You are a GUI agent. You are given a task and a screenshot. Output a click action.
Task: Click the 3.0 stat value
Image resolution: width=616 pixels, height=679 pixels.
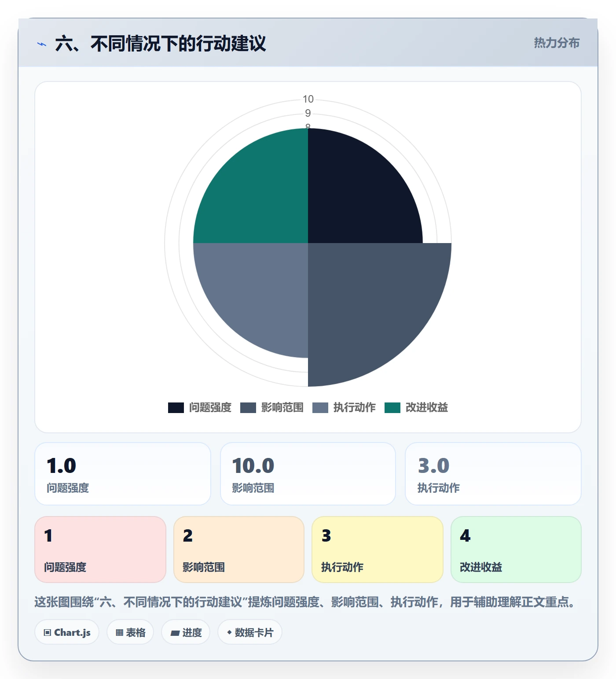click(433, 466)
